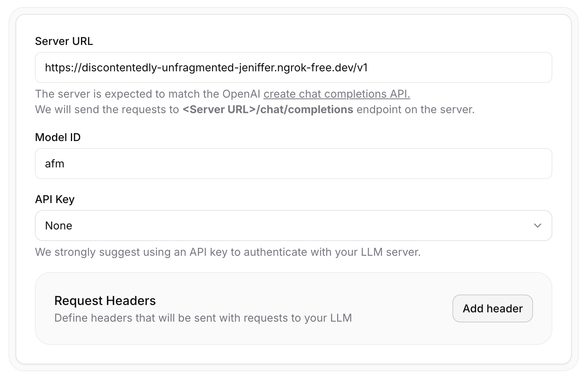Click the Server URL label
The image size is (588, 379).
(64, 41)
